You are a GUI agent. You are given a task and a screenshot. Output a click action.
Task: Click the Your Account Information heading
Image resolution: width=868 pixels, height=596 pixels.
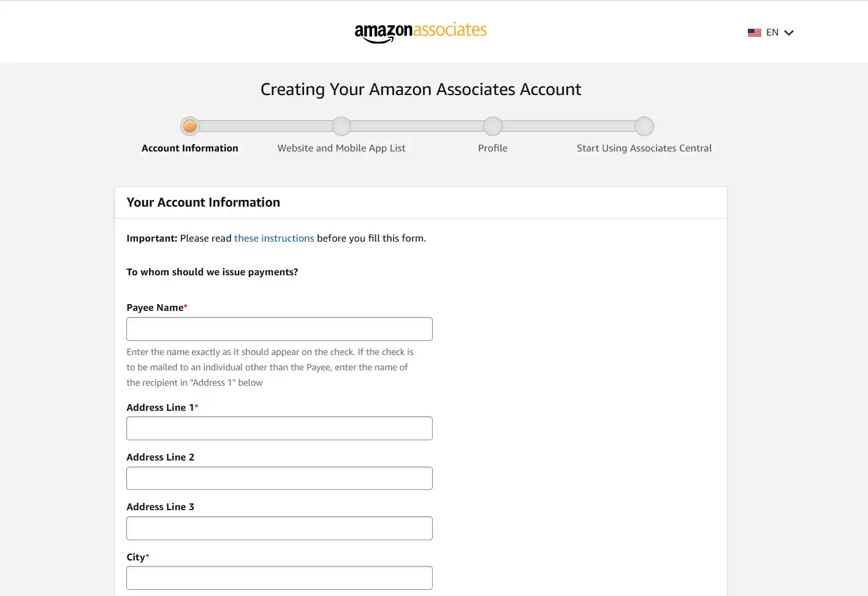[204, 202]
